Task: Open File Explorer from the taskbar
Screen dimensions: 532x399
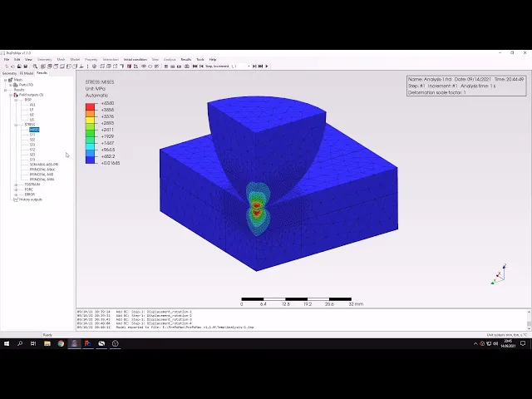Action: (47, 343)
